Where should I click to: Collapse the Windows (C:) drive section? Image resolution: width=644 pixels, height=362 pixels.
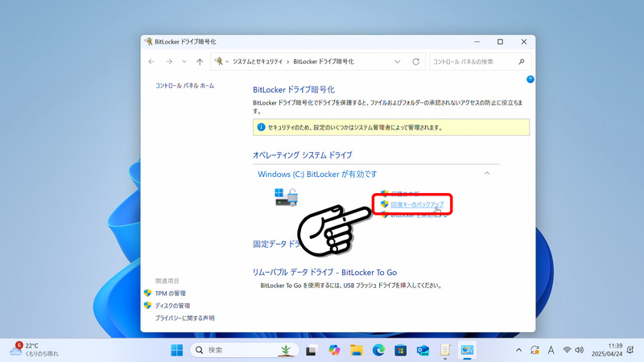pyautogui.click(x=487, y=174)
